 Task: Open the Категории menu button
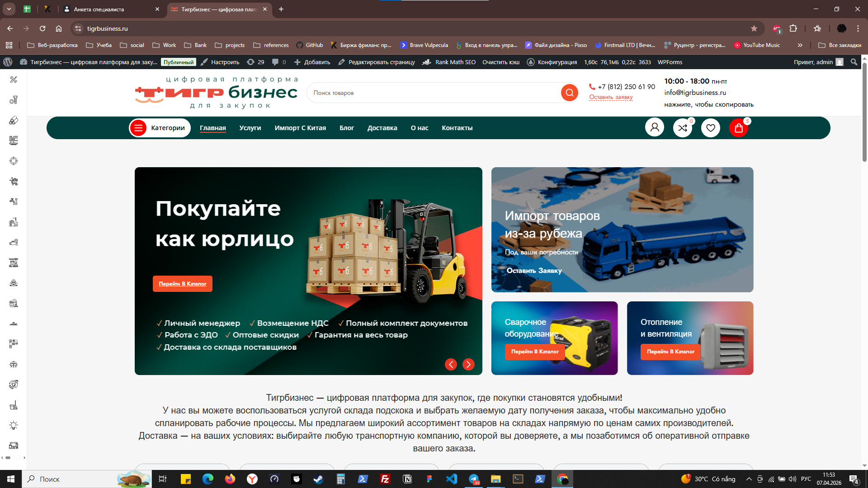[160, 128]
